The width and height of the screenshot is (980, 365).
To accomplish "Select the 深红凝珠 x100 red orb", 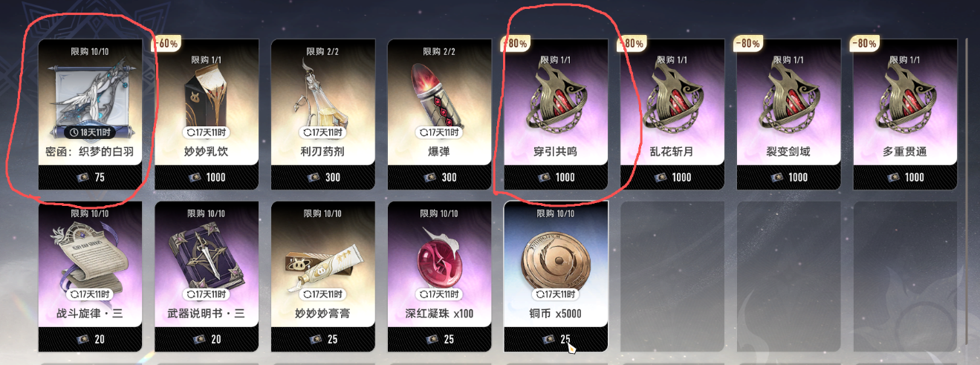I will pyautogui.click(x=439, y=277).
